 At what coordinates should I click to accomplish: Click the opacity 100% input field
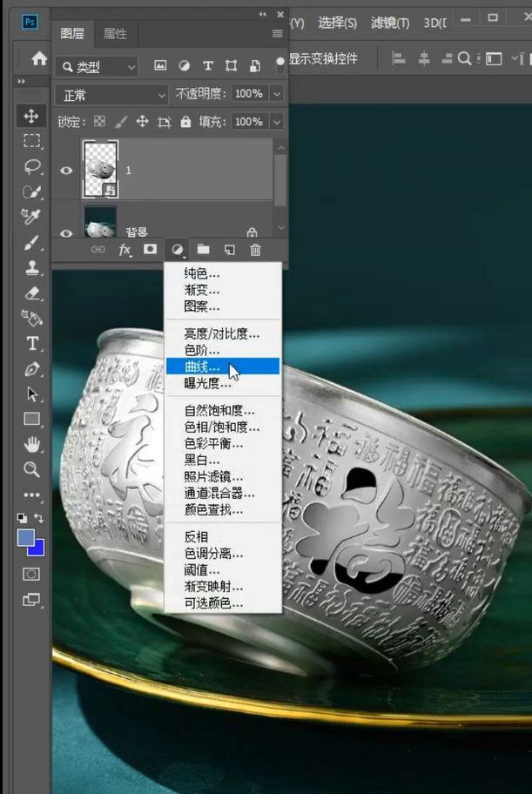coord(250,94)
